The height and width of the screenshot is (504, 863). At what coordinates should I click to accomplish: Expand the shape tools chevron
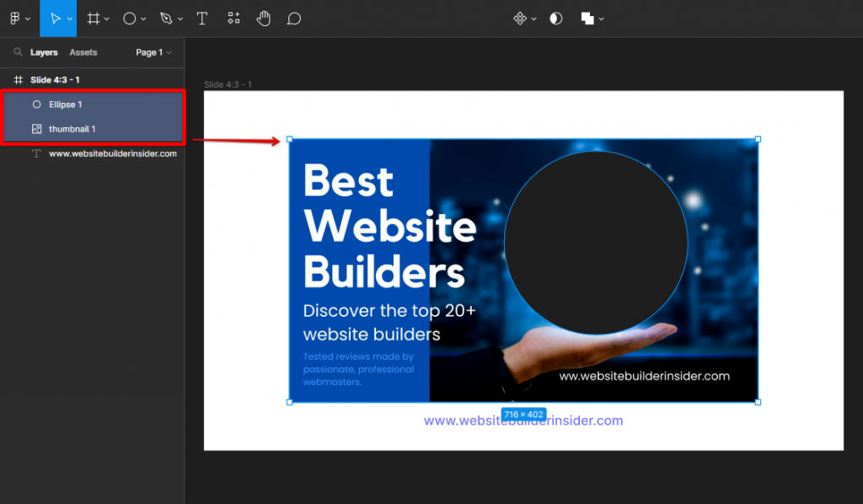(145, 18)
